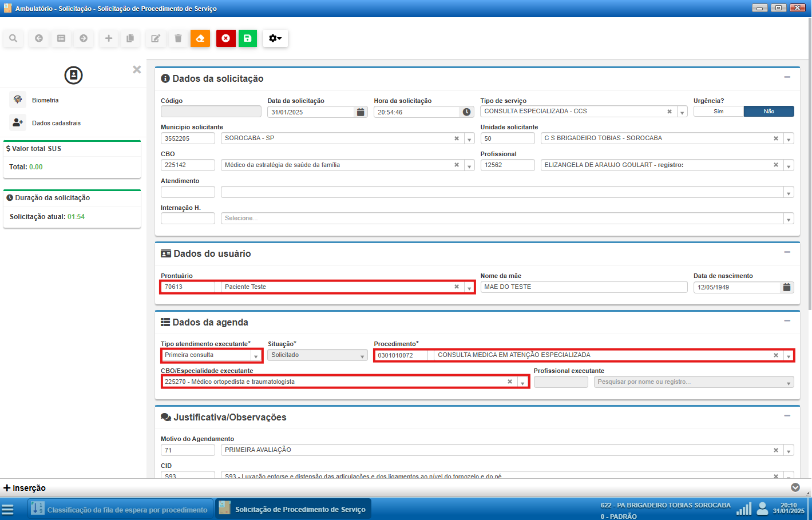Switch to Classificação da fila de espera tab
This screenshot has width=812, height=520.
[121, 509]
